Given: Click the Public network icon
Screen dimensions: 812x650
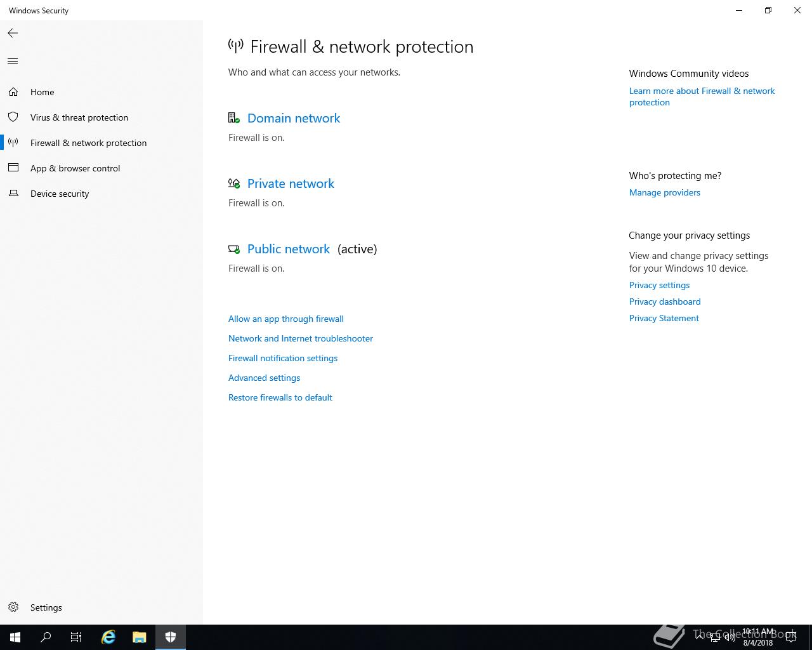Looking at the screenshot, I should (234, 249).
